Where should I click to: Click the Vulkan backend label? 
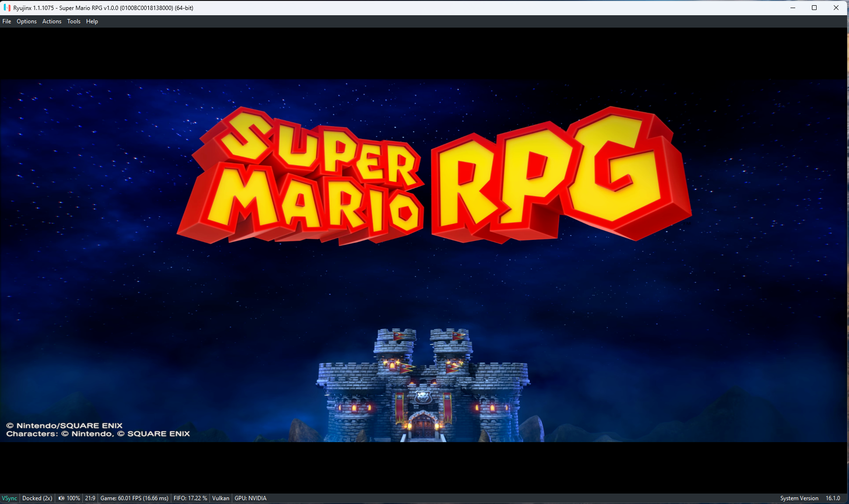coord(221,498)
